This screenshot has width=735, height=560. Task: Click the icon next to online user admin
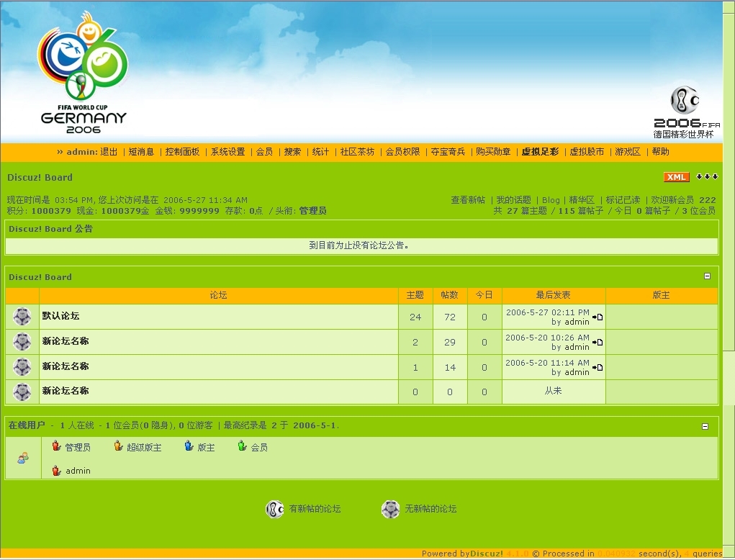coord(57,471)
